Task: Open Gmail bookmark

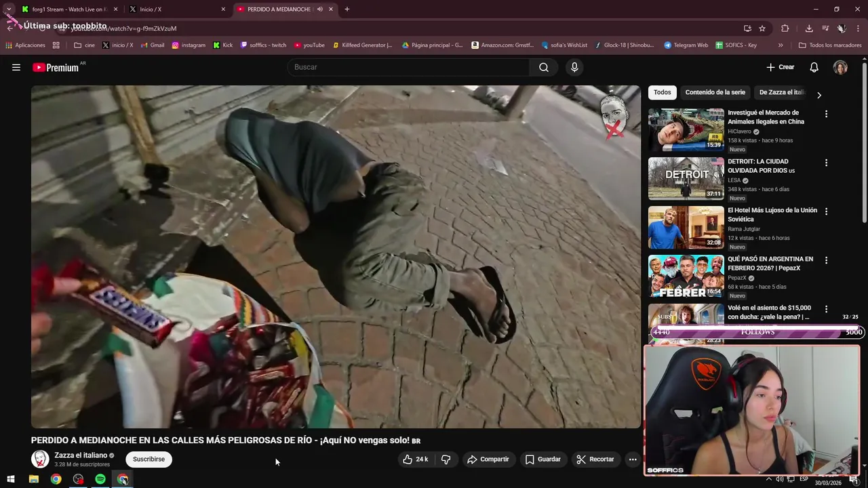Action: [x=153, y=45]
